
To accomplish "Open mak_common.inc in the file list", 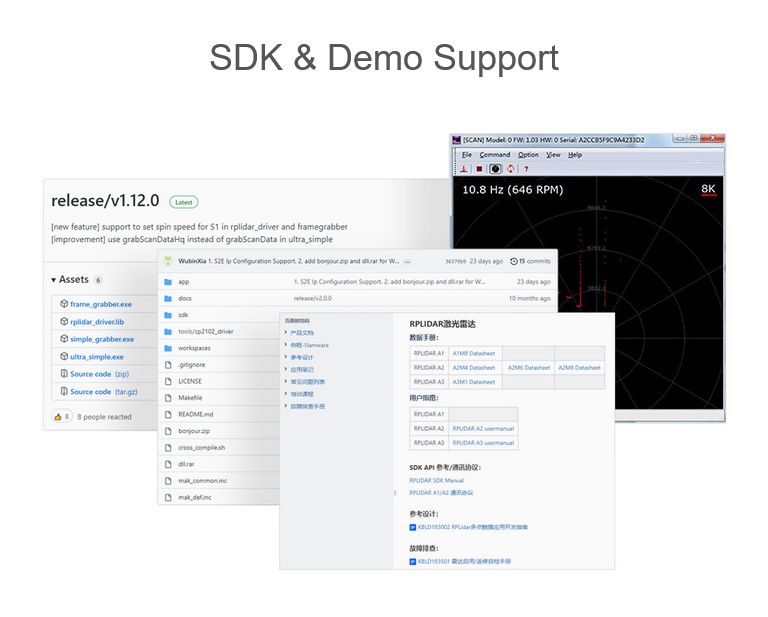I will (203, 481).
